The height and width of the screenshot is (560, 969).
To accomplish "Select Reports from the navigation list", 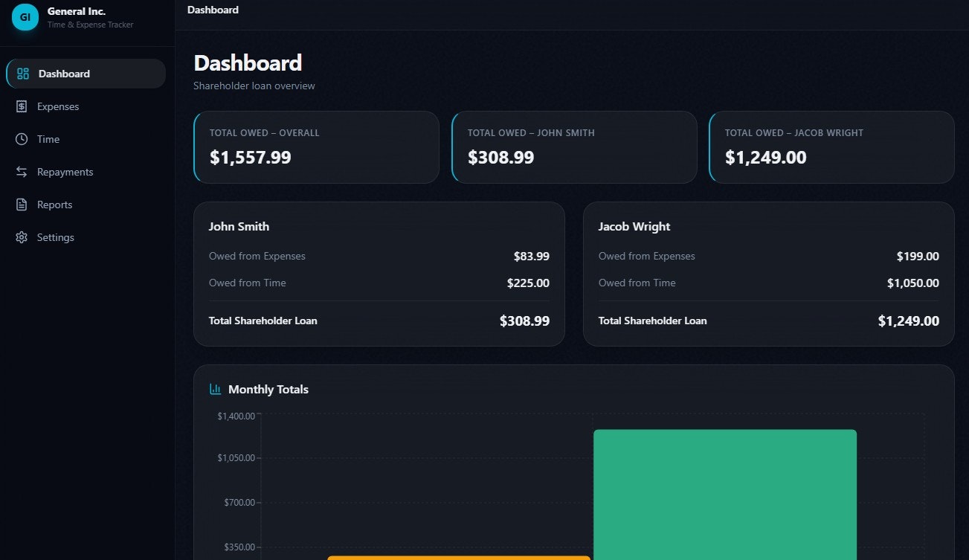I will coord(54,204).
